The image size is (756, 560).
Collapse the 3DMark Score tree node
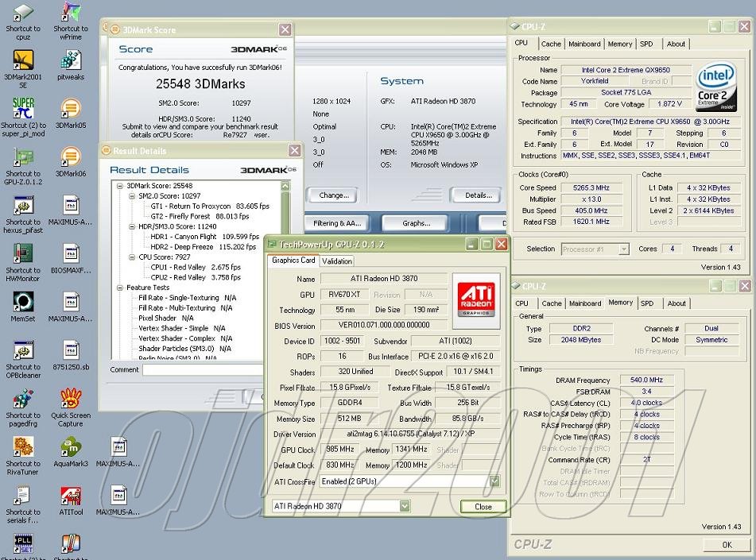click(x=120, y=186)
